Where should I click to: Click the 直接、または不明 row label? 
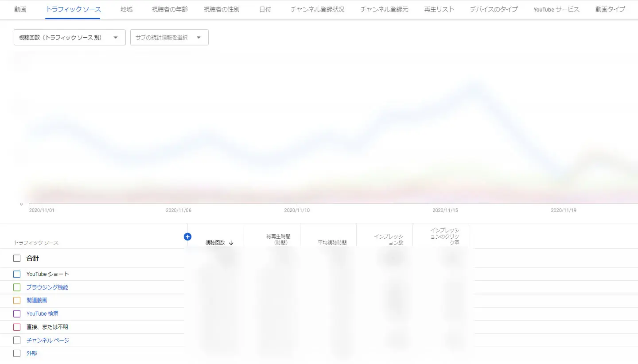[47, 327]
